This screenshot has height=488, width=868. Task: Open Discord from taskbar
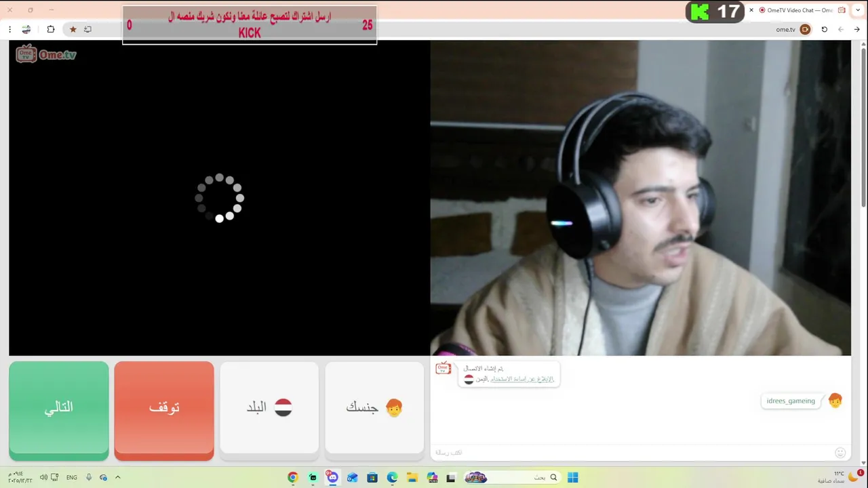(x=332, y=477)
